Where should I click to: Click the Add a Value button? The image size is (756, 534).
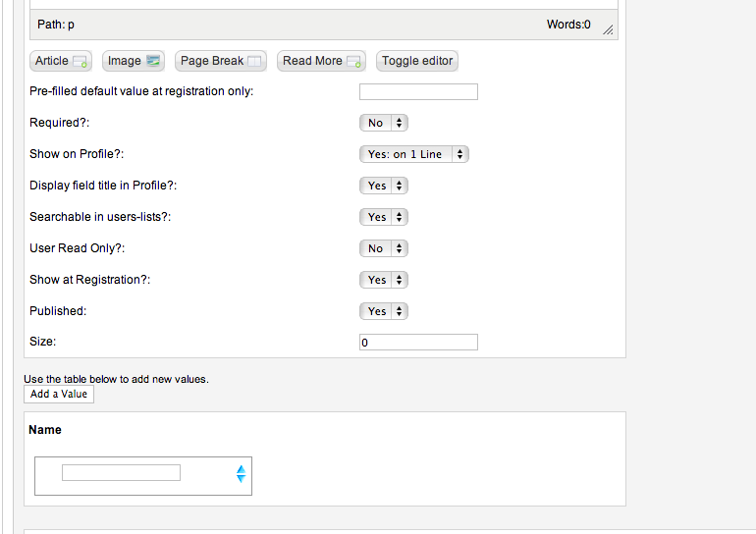pos(59,395)
